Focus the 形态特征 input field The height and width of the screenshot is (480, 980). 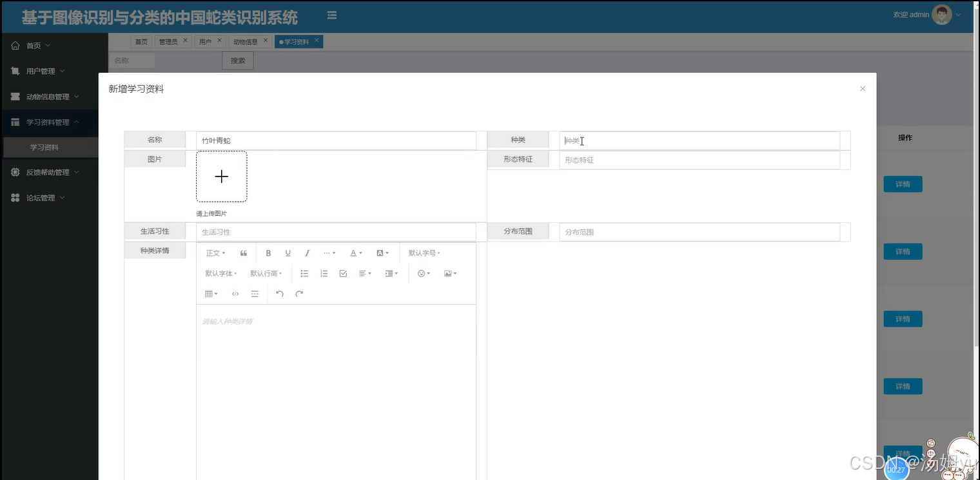[x=700, y=160]
